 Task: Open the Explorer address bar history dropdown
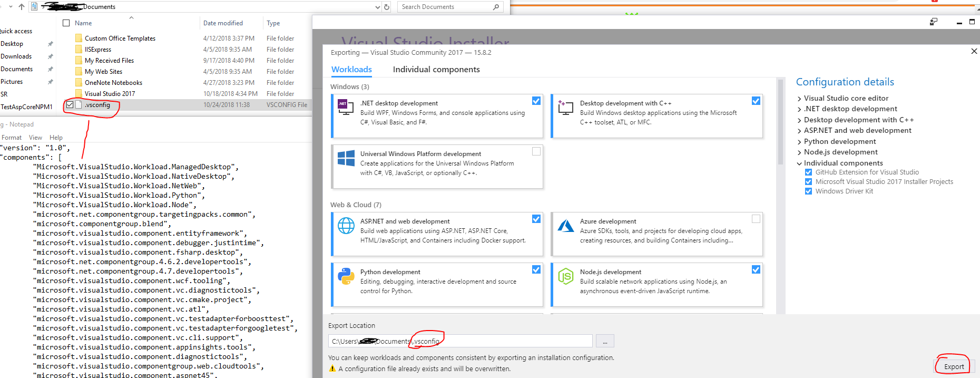click(377, 7)
